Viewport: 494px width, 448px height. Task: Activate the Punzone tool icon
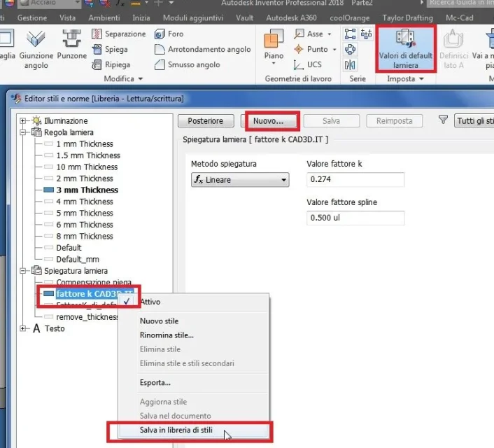(x=72, y=38)
